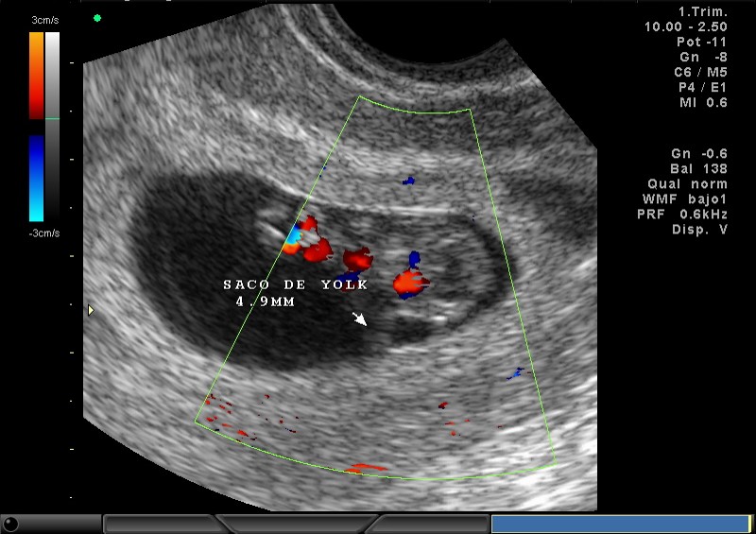Click the red-orange positive velocity color bar
This screenshot has width=756, height=534.
click(x=36, y=76)
